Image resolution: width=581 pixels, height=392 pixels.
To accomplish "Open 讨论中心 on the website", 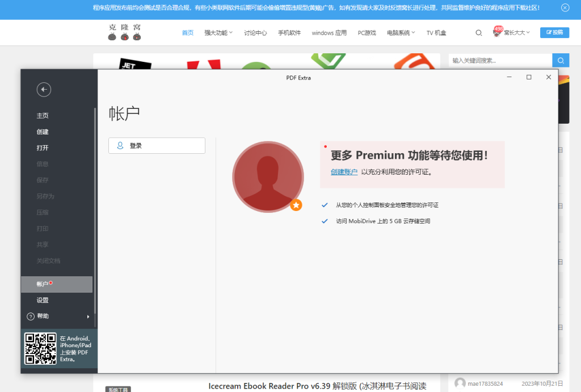I will click(255, 33).
